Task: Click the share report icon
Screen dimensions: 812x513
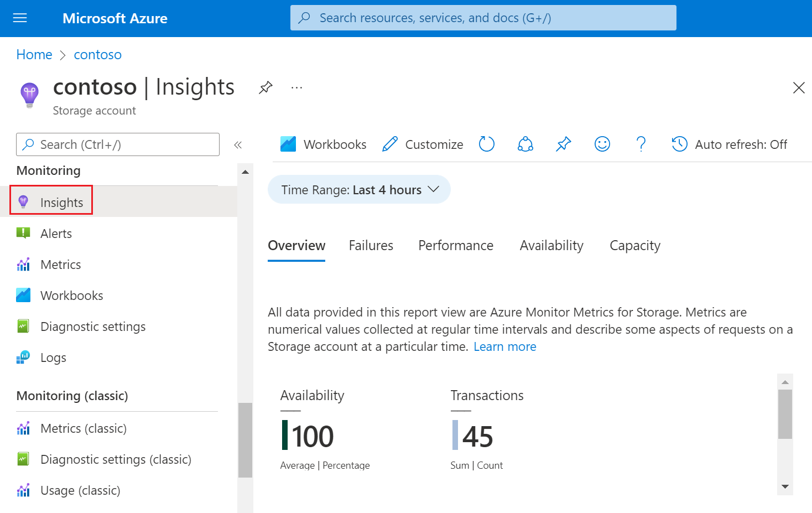Action: tap(525, 144)
